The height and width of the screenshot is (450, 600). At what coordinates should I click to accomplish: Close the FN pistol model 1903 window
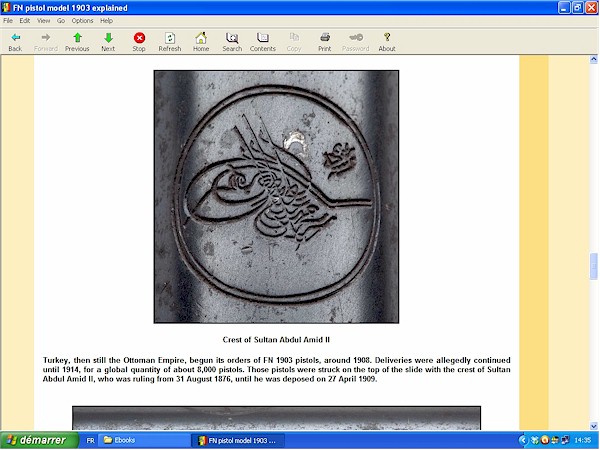tap(592, 8)
